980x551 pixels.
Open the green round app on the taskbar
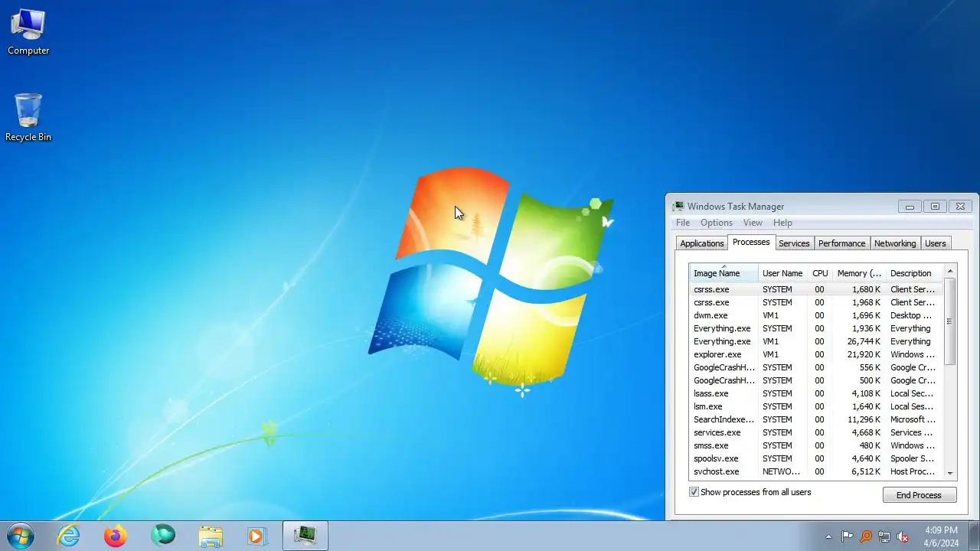pyautogui.click(x=163, y=536)
